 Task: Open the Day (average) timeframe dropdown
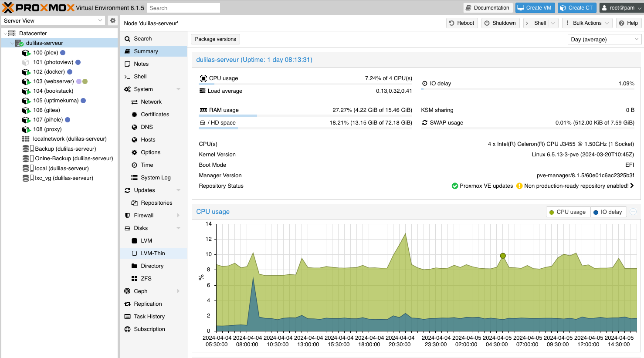tap(637, 39)
